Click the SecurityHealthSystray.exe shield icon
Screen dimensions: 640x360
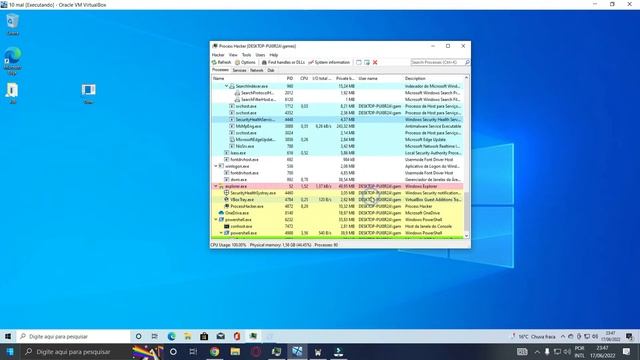click(227, 193)
